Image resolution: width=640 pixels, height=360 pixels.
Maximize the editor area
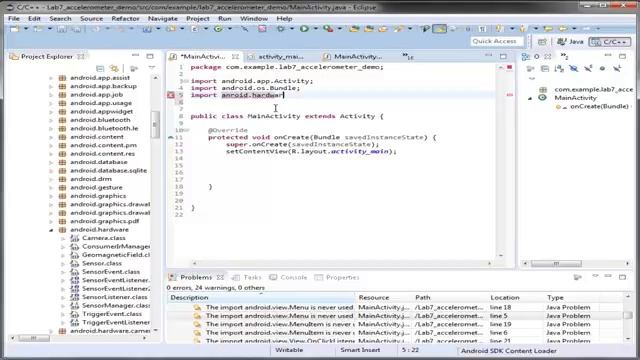click(x=503, y=56)
